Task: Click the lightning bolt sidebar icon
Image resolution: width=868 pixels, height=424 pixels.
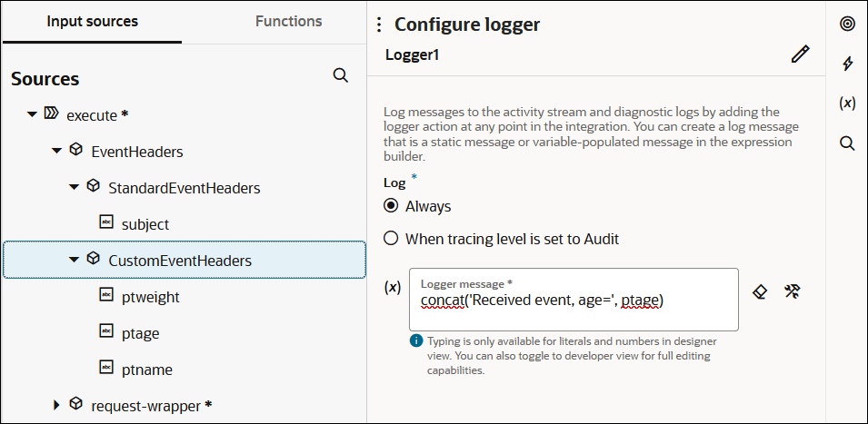Action: [847, 64]
